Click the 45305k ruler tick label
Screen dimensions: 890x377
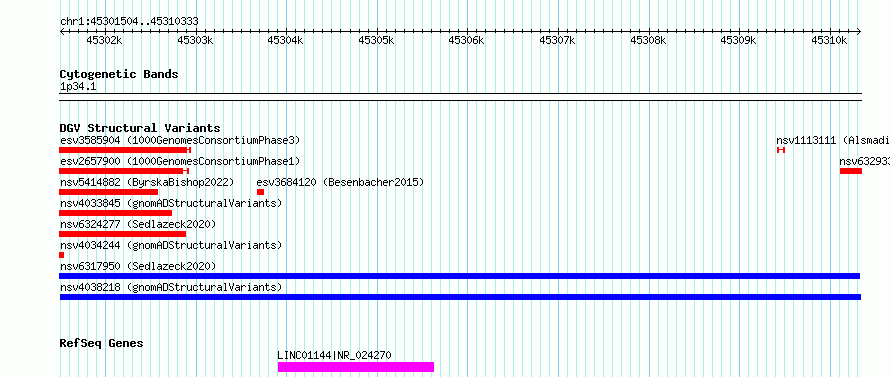coord(376,40)
